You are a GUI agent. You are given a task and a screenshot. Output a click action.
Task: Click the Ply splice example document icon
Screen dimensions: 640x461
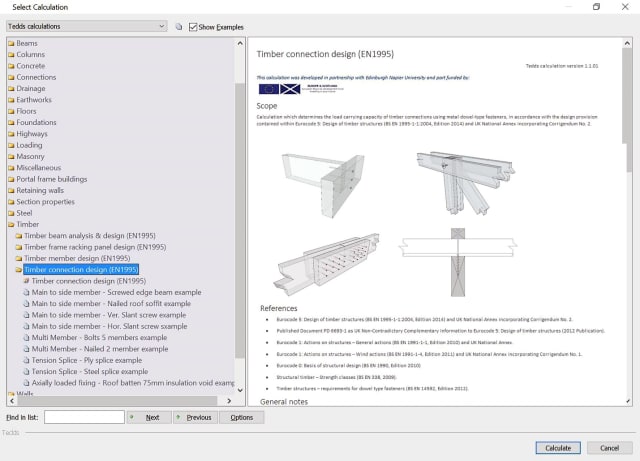tap(27, 361)
